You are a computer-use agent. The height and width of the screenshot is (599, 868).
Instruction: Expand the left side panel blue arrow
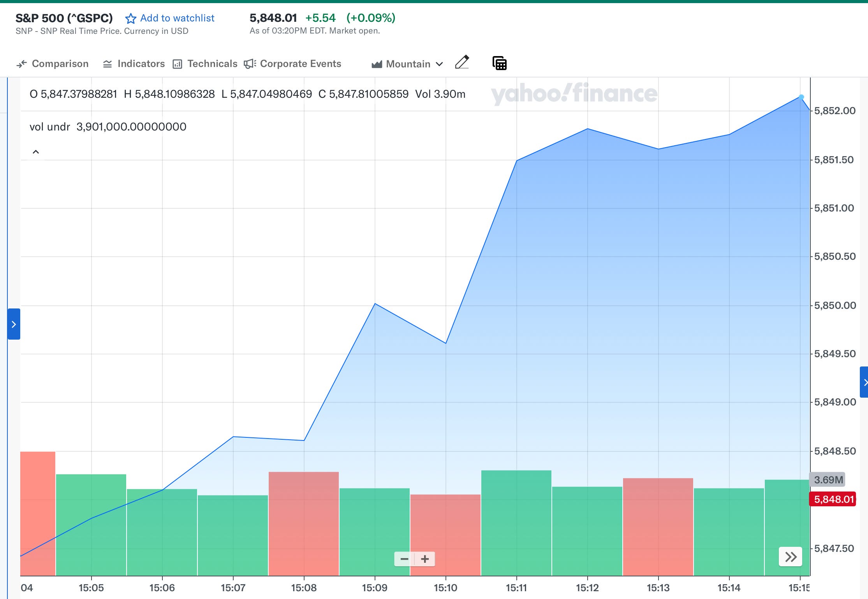[x=14, y=324]
